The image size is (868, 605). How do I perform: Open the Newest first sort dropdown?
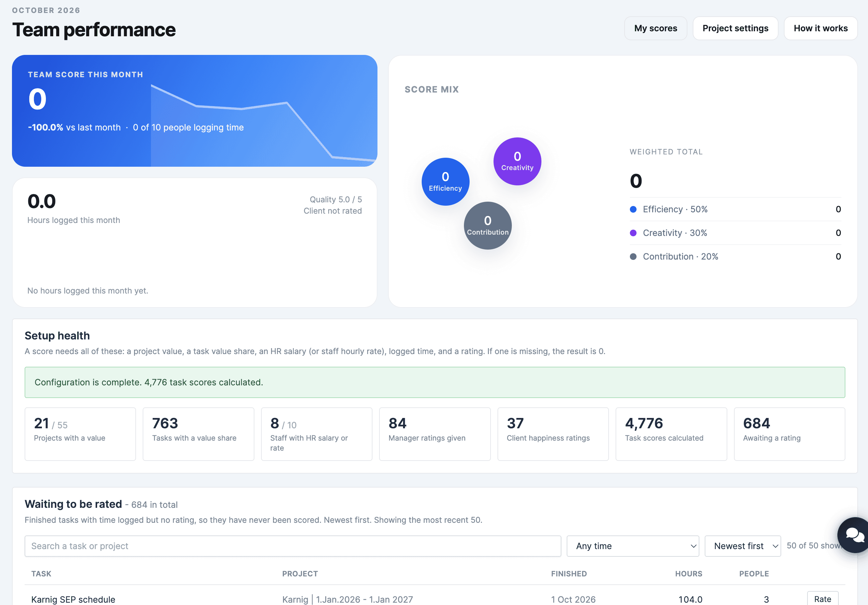743,545
